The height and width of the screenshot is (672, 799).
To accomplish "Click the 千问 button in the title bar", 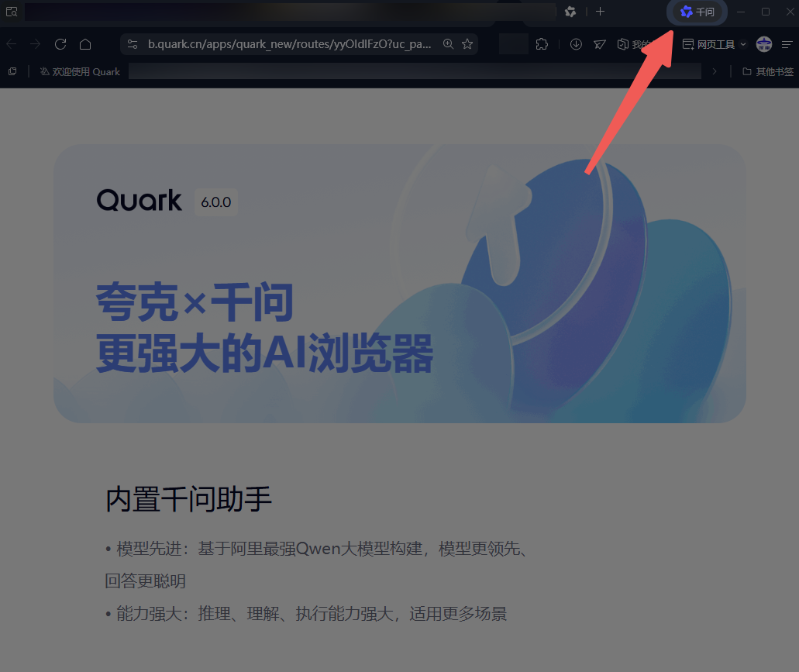I will [x=697, y=12].
